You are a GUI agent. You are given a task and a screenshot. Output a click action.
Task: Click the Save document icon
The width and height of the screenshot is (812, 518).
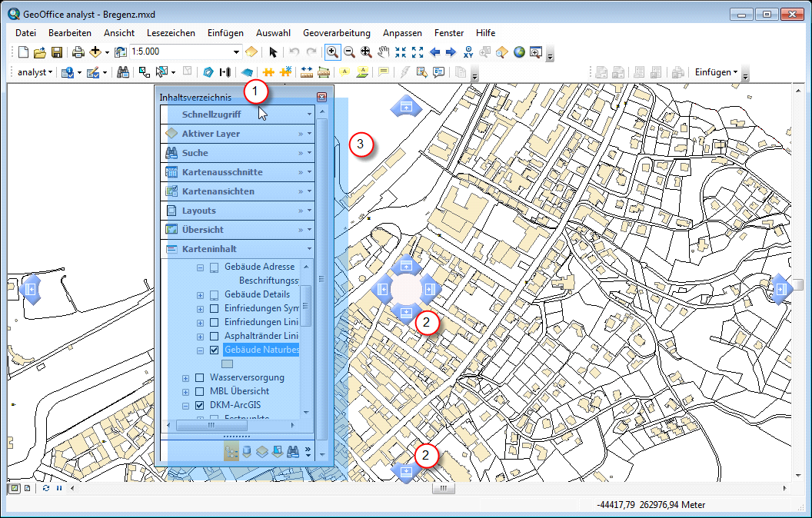point(57,52)
